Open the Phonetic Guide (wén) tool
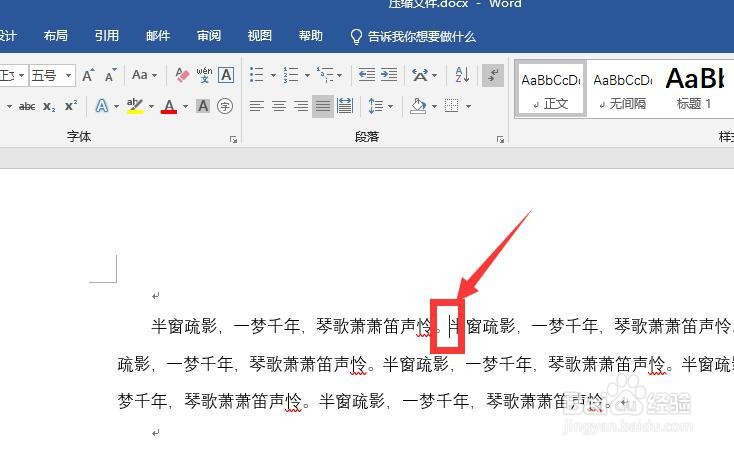The height and width of the screenshot is (452, 734). pos(204,75)
